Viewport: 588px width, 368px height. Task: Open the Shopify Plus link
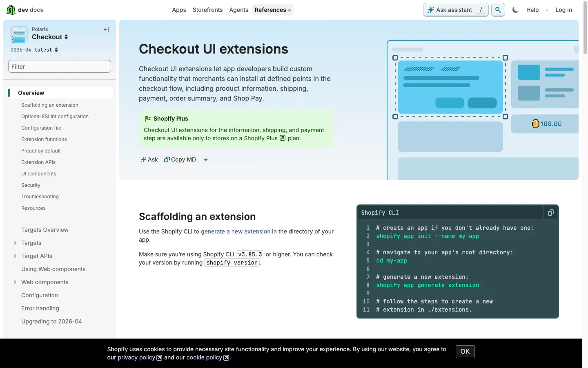click(264, 138)
